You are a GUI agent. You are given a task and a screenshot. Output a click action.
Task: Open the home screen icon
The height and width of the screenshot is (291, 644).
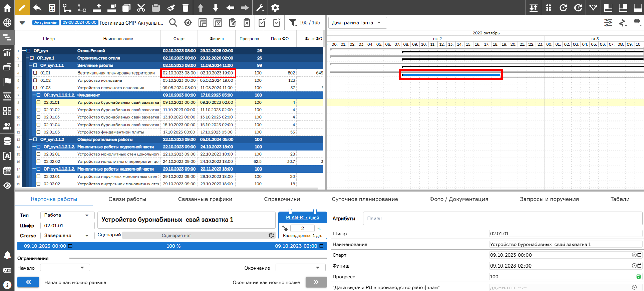click(7, 7)
